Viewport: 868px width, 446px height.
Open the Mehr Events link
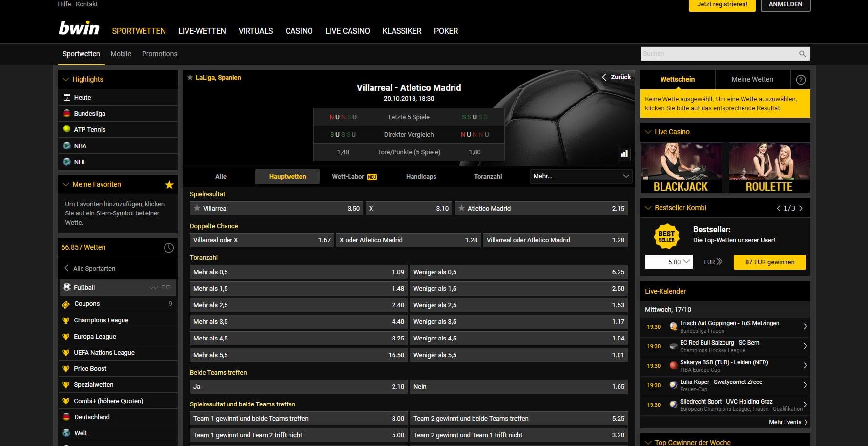[788, 422]
